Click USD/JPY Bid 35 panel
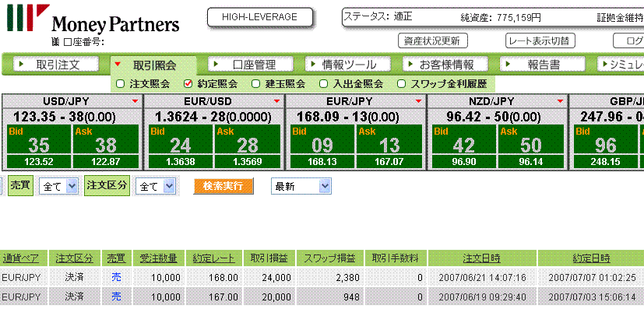The image size is (644, 309). (x=39, y=139)
